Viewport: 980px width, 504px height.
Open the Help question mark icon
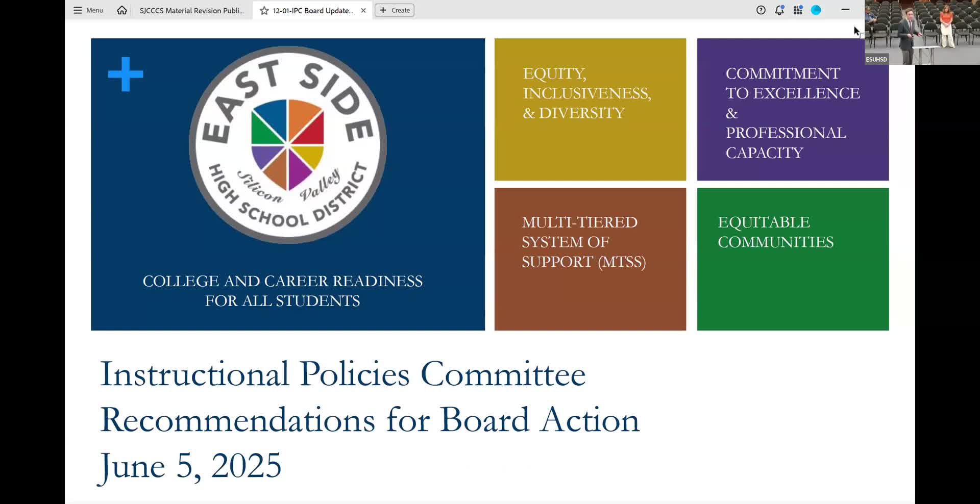point(761,10)
